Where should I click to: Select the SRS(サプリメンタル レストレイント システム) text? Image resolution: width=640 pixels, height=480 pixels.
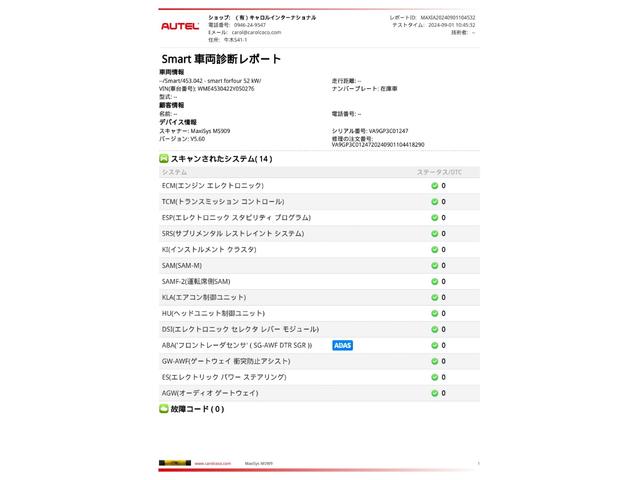233,233
